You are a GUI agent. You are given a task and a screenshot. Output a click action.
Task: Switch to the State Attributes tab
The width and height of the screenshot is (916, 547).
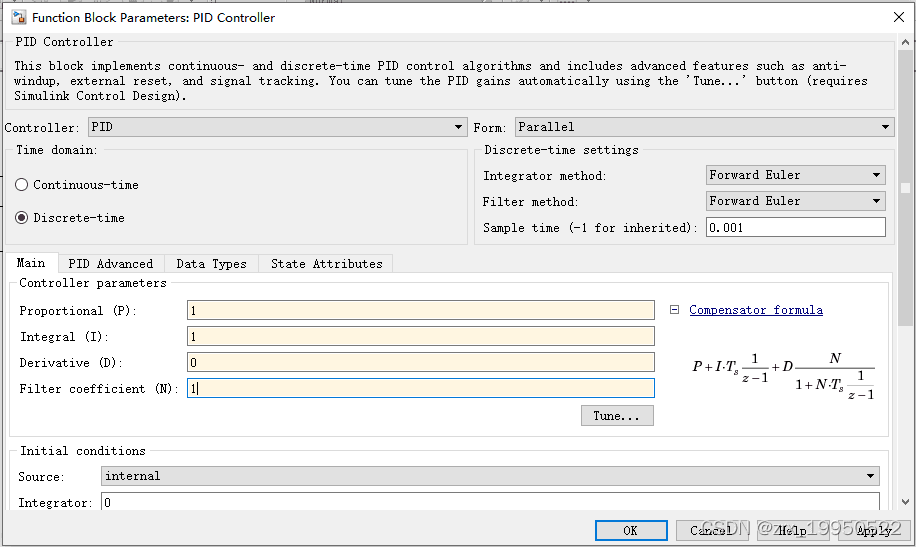click(327, 264)
